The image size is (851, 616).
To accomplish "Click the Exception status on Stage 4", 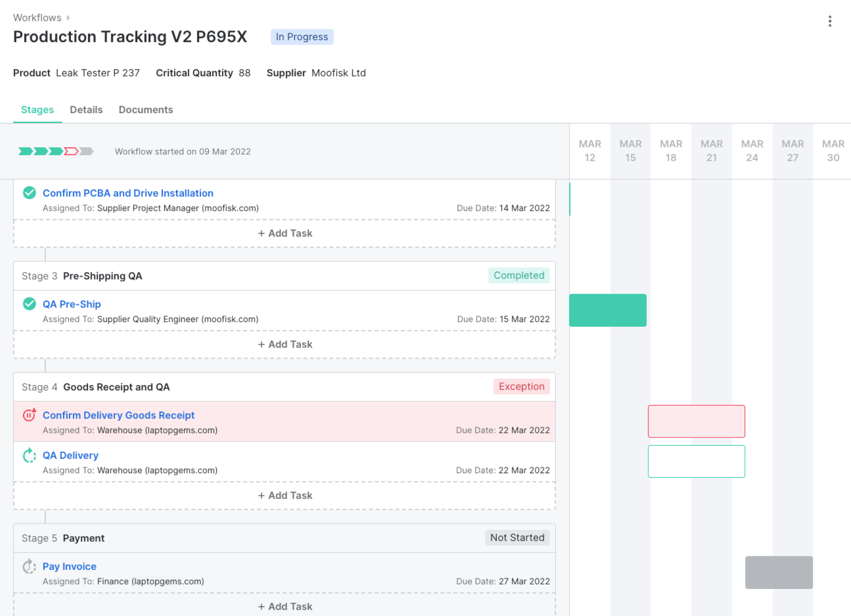I will coord(521,386).
